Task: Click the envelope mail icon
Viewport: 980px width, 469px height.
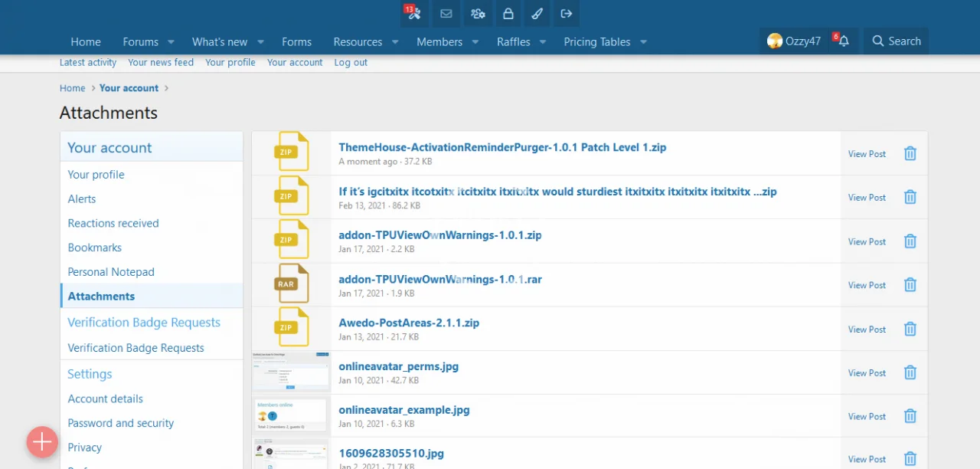Action: pos(446,14)
